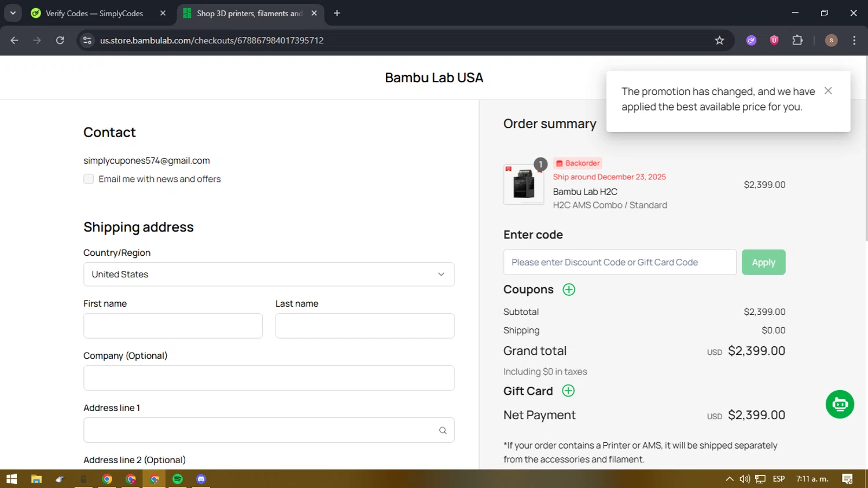
Task: Bookmark this page with the star icon
Action: 719,41
